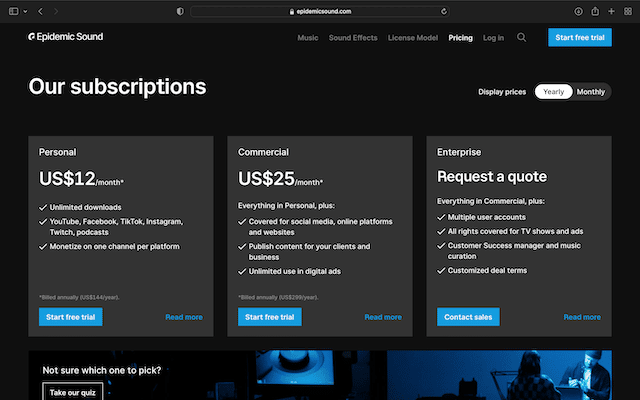Go back with the browser back arrow
Screen dimensions: 640x400
pyautogui.click(x=40, y=11)
